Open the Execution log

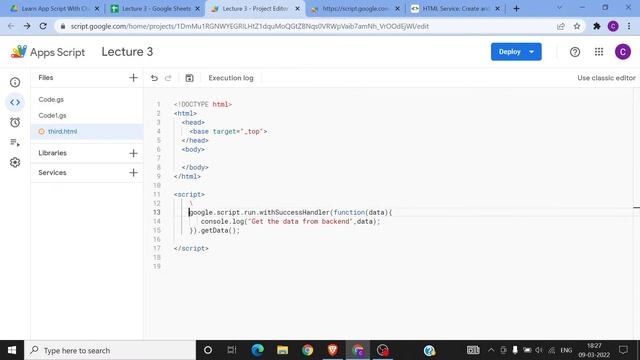coord(231,78)
